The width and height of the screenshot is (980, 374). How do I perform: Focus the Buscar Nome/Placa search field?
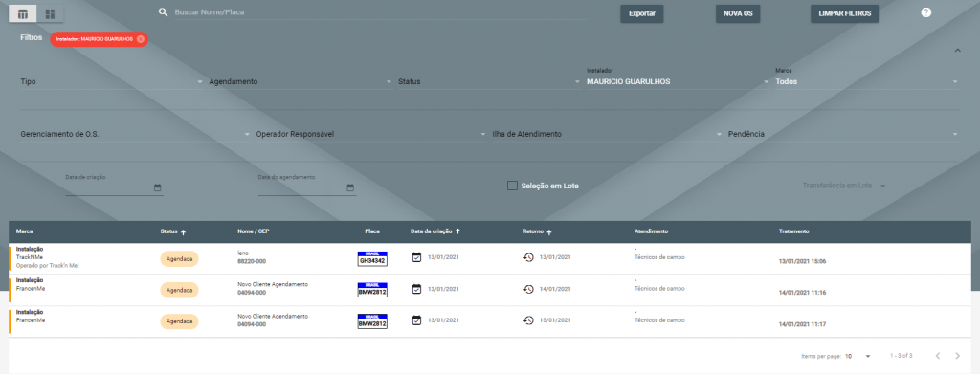(x=379, y=12)
